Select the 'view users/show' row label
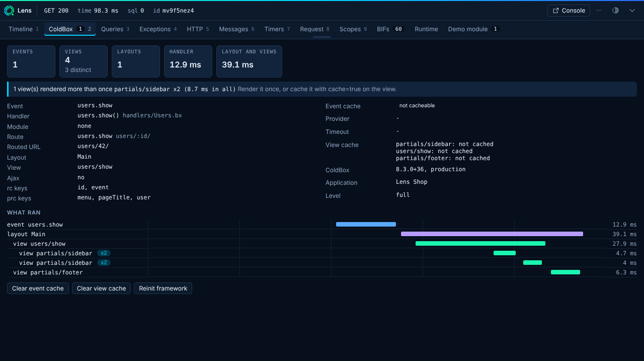The width and height of the screenshot is (644, 361). 39,244
